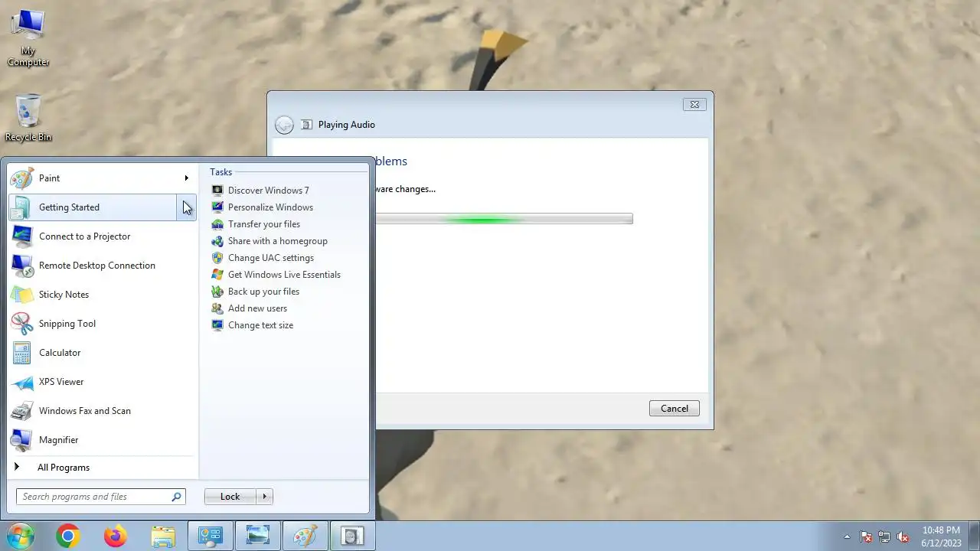Focus the Search programs and files box

coord(100,497)
